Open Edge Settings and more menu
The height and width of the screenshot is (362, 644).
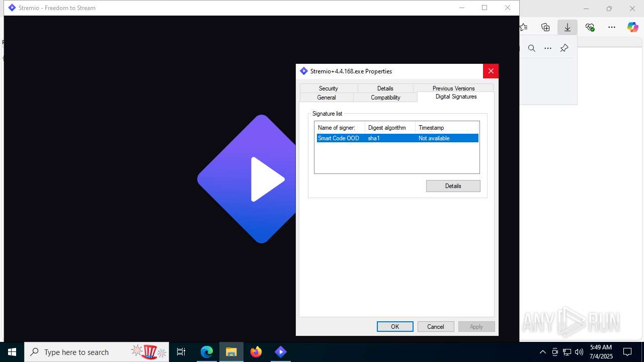tap(612, 27)
